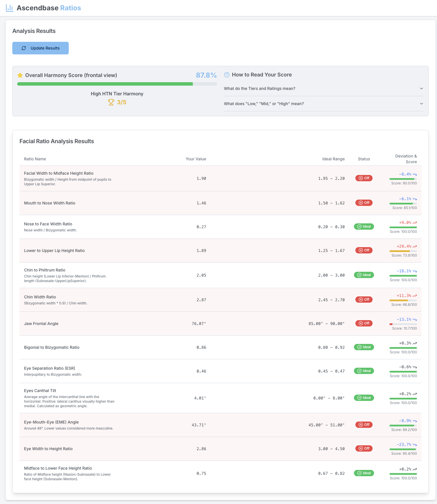Click the gold star beside Overall Harmony Score
437x504 pixels.
point(20,75)
